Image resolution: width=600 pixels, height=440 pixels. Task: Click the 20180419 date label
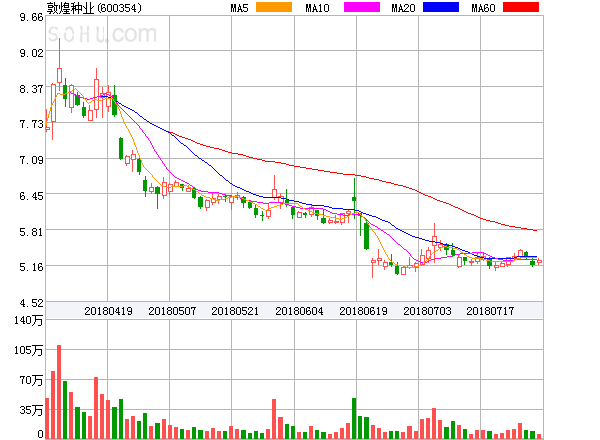(x=108, y=311)
